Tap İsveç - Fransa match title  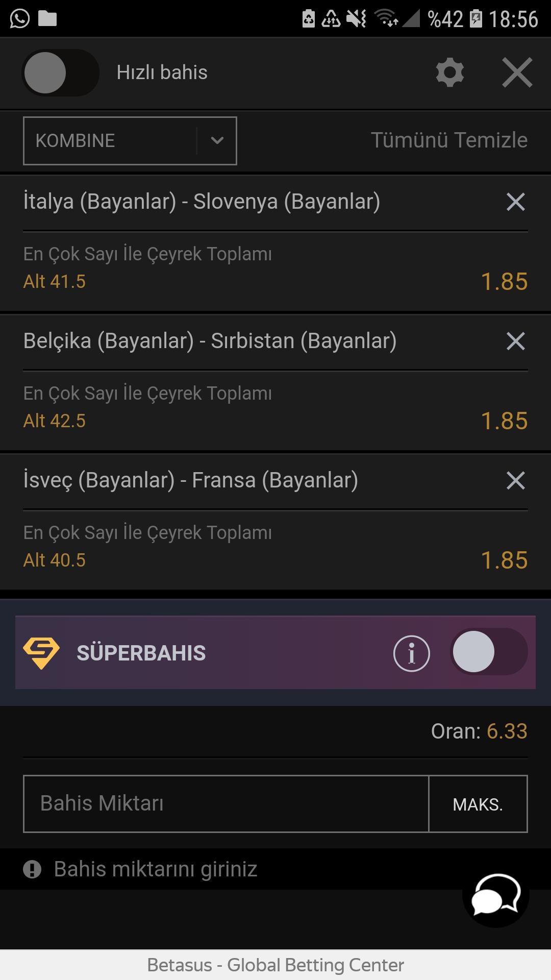191,480
